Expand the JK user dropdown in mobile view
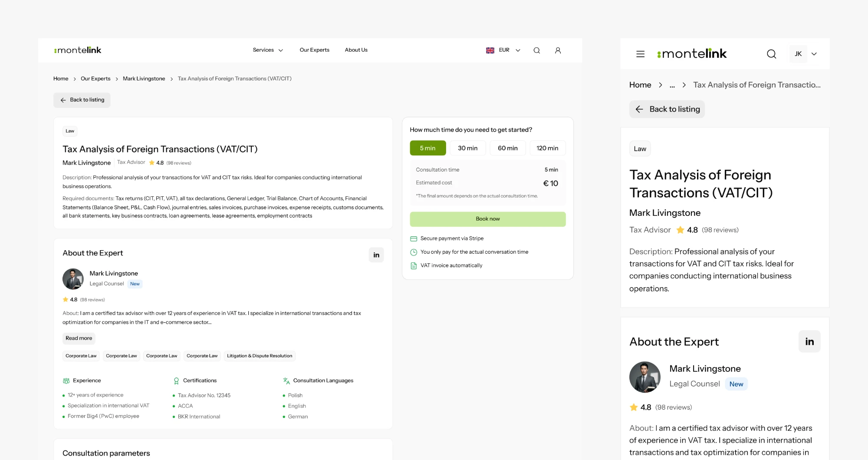The width and height of the screenshot is (868, 460). (814, 54)
